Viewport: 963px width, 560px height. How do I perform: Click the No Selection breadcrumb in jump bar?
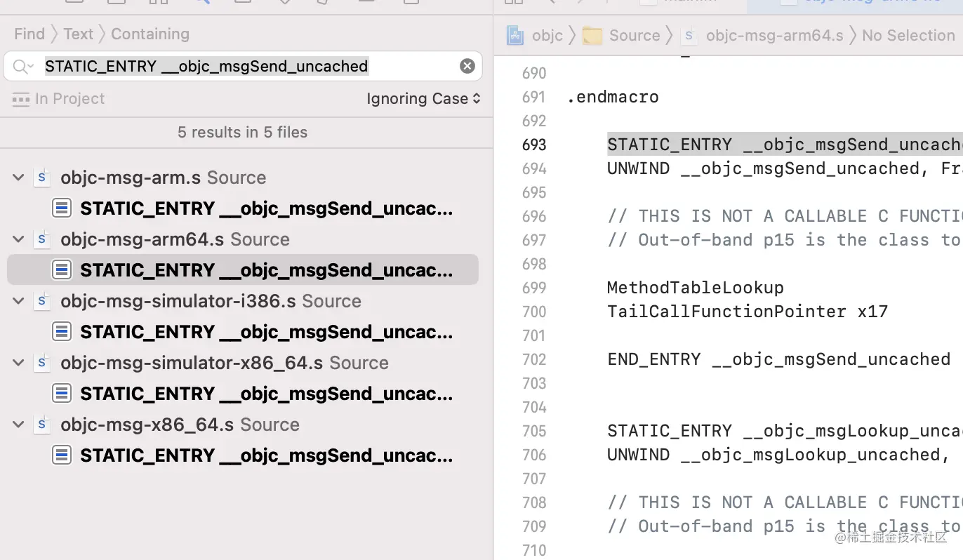(908, 35)
